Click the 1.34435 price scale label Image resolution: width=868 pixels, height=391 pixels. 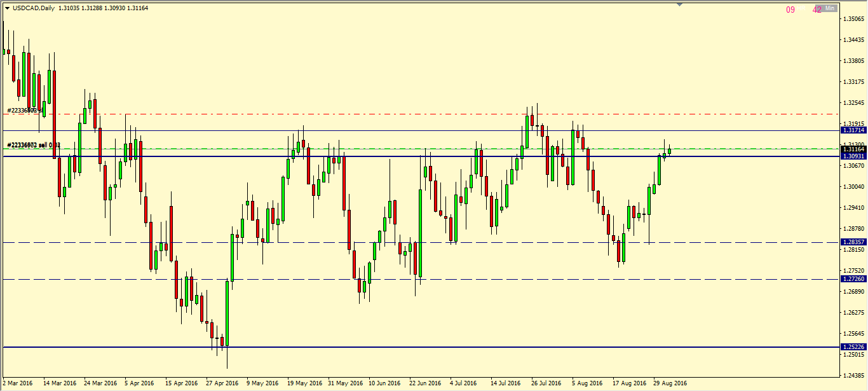point(854,40)
